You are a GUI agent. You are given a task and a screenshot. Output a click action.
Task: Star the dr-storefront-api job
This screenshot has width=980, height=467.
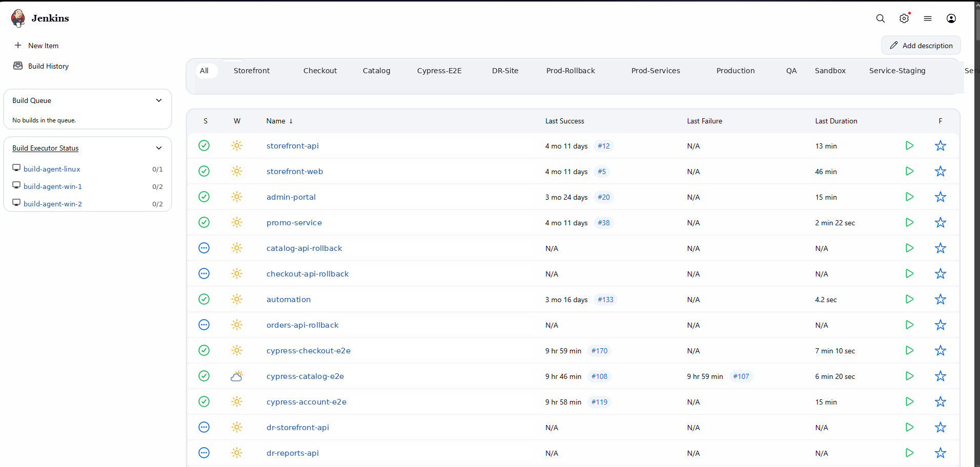[941, 428]
